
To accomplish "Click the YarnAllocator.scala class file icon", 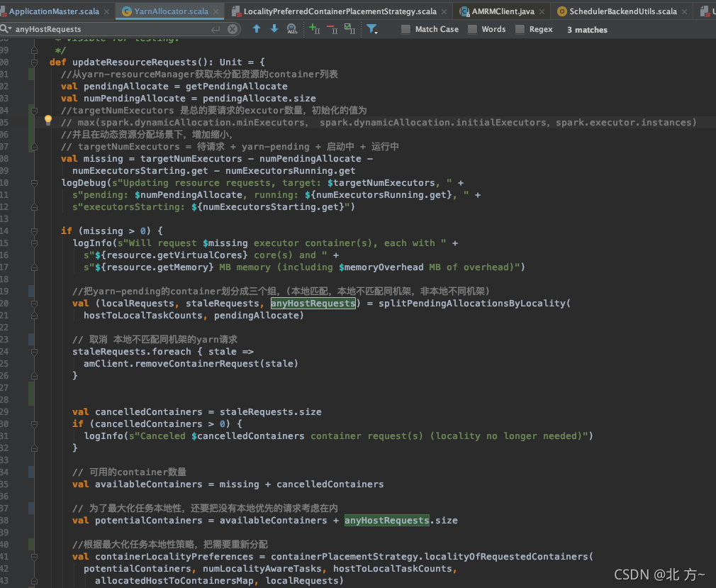I will 126,11.
